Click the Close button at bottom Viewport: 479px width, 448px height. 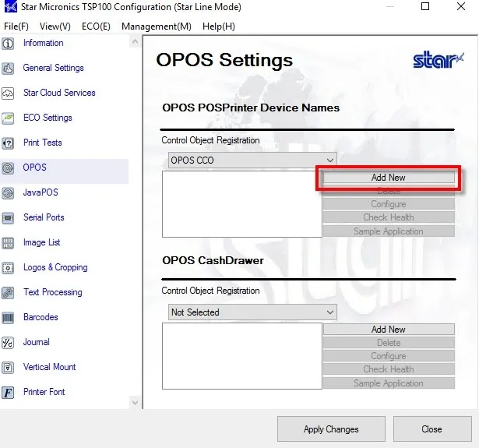pos(432,429)
